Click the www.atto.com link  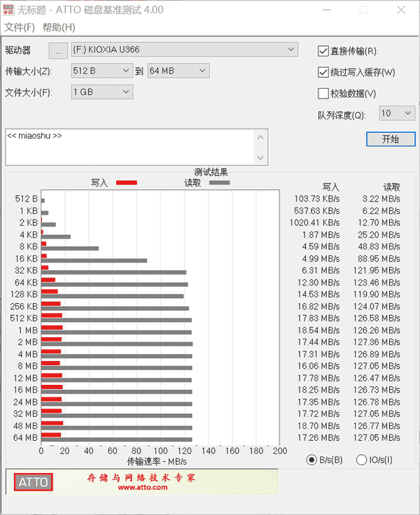tap(143, 488)
